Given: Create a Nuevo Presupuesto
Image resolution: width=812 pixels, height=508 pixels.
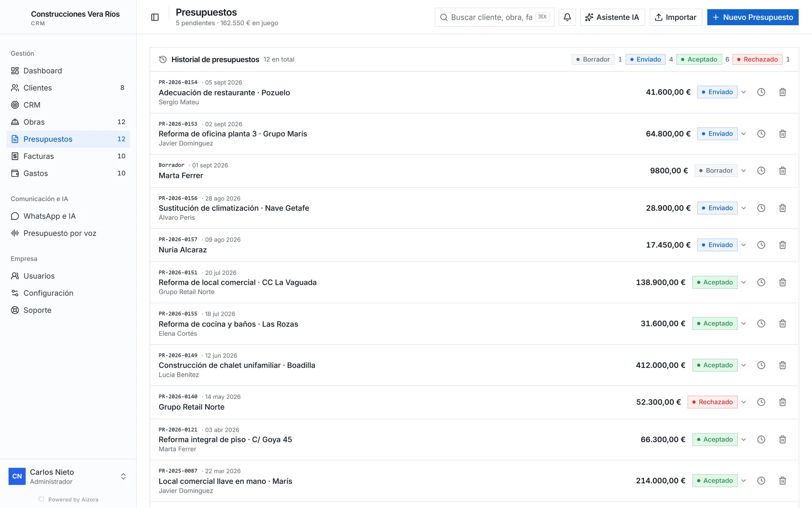Looking at the screenshot, I should (753, 17).
